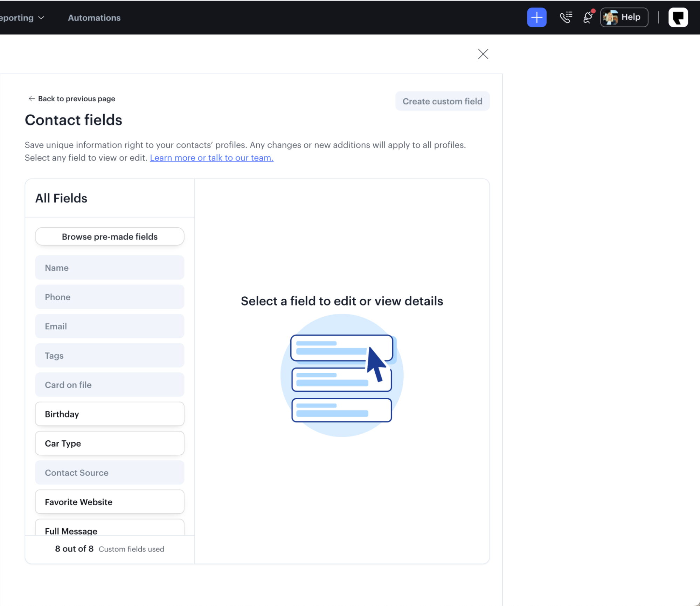Open notifications rocket icon
The image size is (700, 606).
pos(588,17)
